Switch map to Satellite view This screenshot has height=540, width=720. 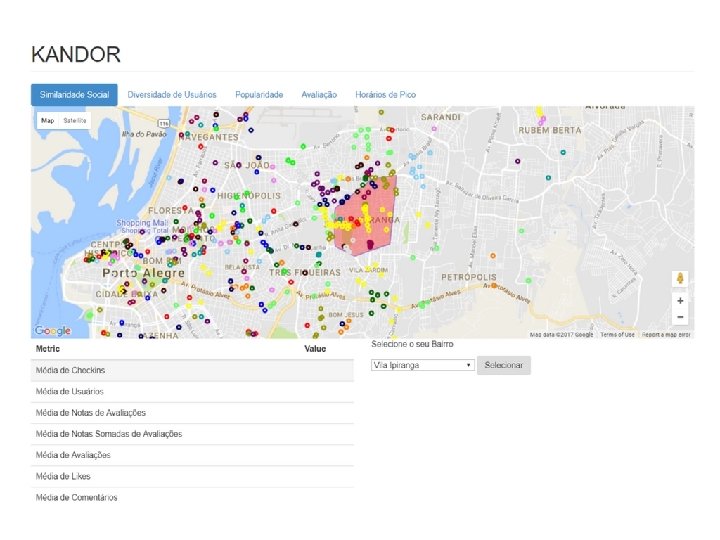coord(75,121)
